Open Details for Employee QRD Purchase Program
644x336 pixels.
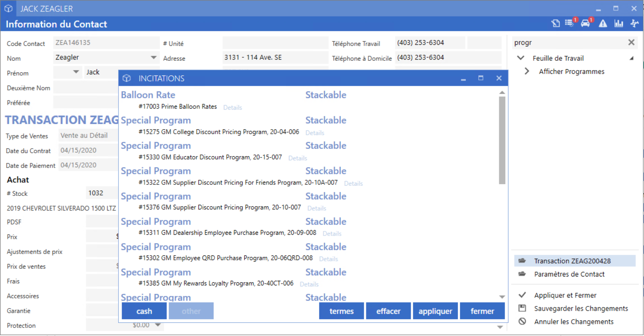(328, 259)
